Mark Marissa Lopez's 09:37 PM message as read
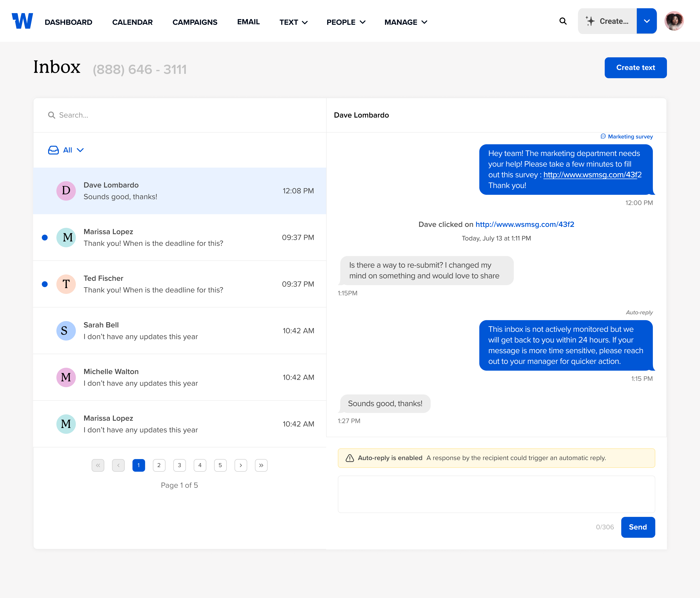Viewport: 700px width, 598px height. click(x=45, y=237)
